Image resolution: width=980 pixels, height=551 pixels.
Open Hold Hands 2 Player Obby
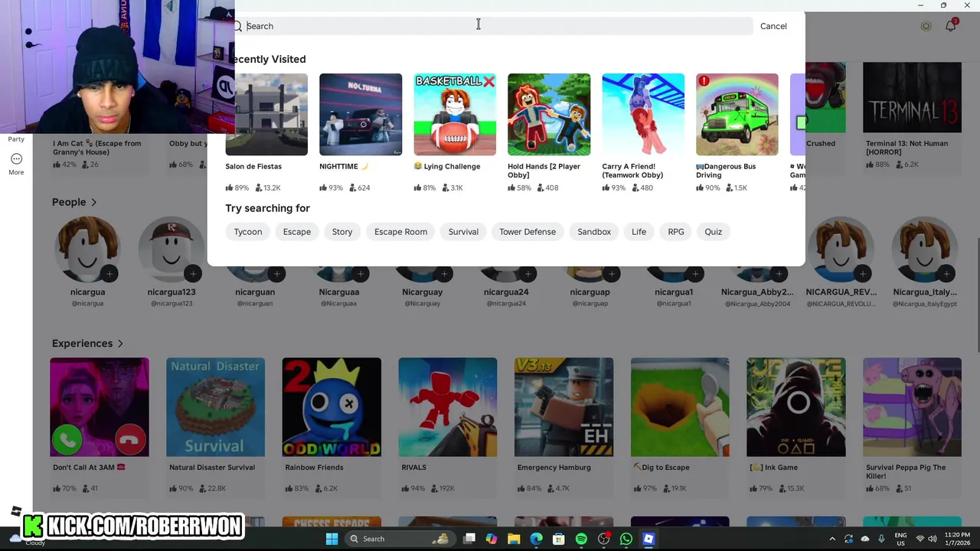point(549,114)
